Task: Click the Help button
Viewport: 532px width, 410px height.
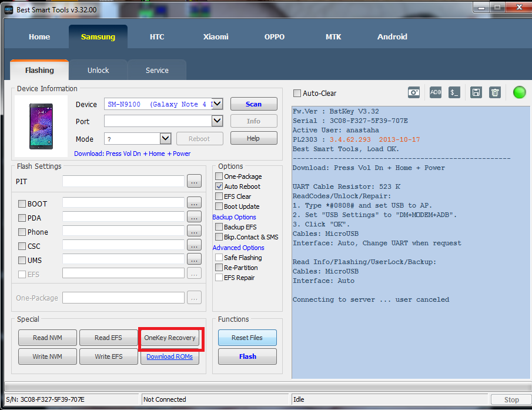Action: coord(254,138)
